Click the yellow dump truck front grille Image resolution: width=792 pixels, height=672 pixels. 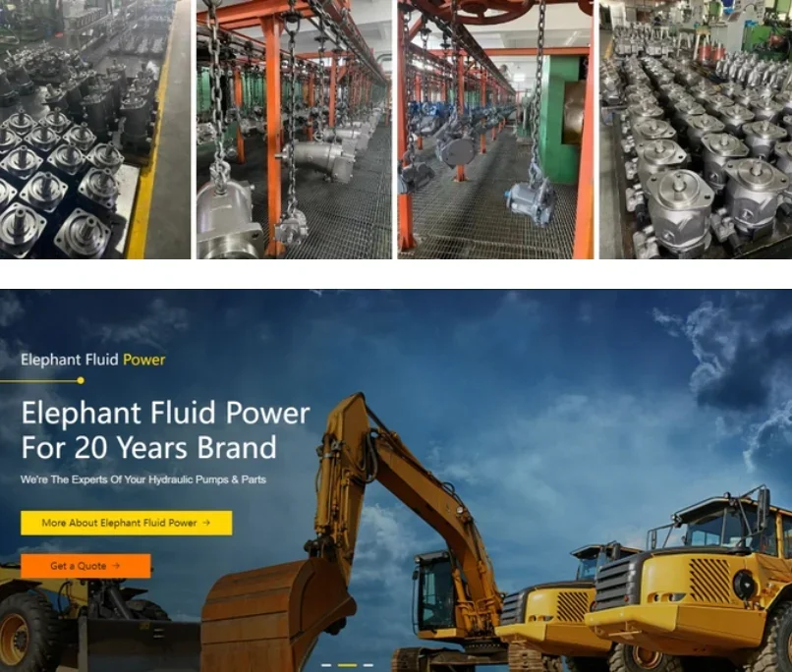(708, 580)
